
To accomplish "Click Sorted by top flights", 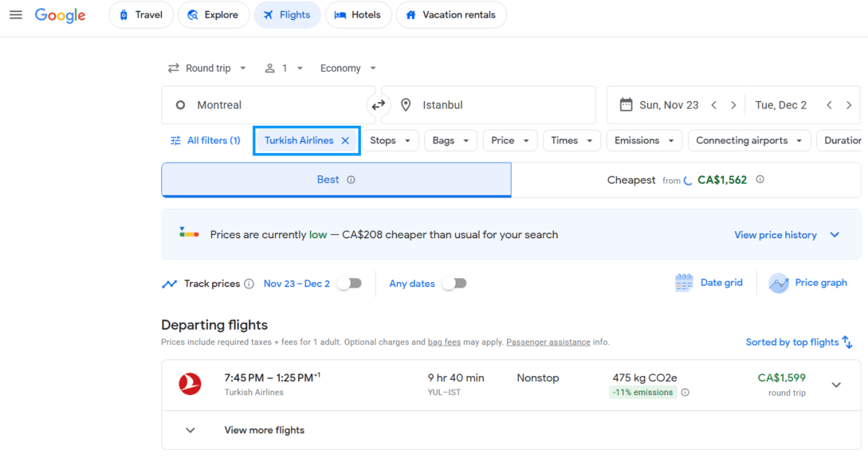I will 799,343.
